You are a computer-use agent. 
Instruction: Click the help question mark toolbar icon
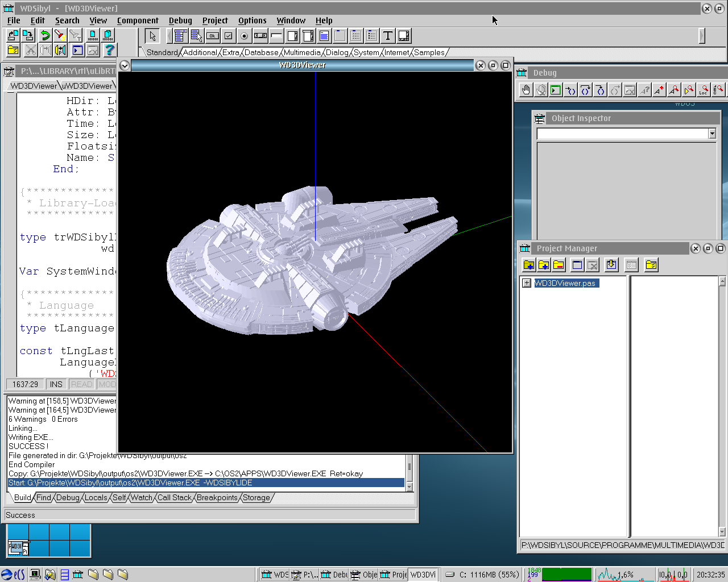coord(110,50)
